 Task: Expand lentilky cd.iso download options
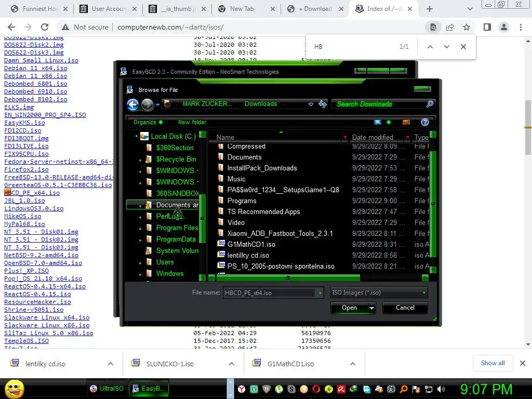pos(111,364)
